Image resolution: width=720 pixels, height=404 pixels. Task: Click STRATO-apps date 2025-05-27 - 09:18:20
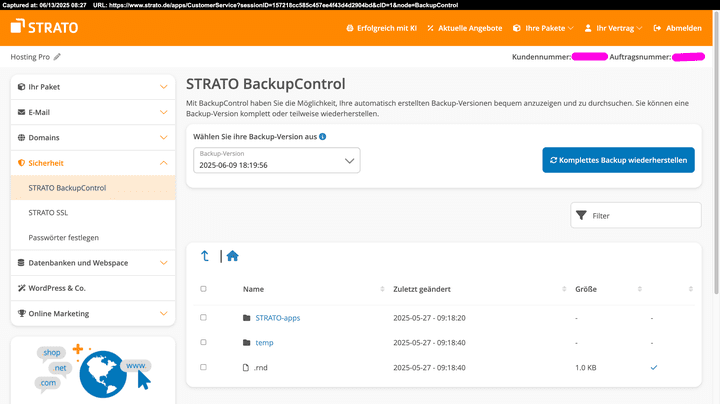pos(429,318)
